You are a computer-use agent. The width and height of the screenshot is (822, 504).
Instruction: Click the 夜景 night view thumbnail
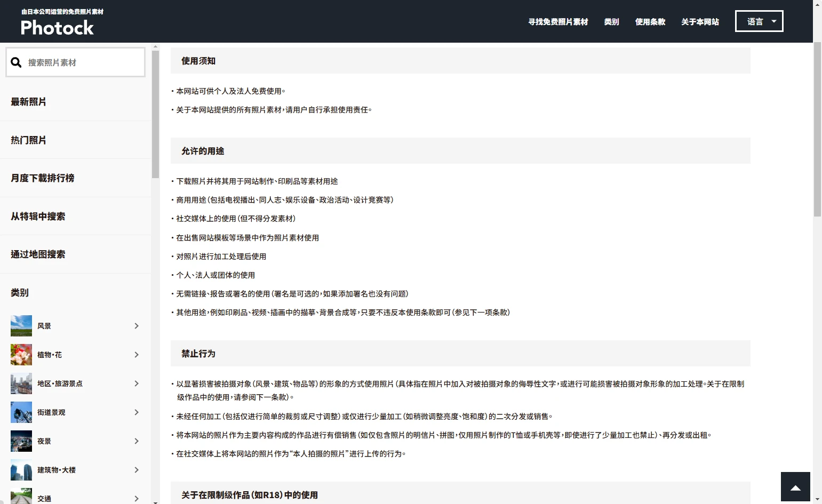(x=21, y=441)
